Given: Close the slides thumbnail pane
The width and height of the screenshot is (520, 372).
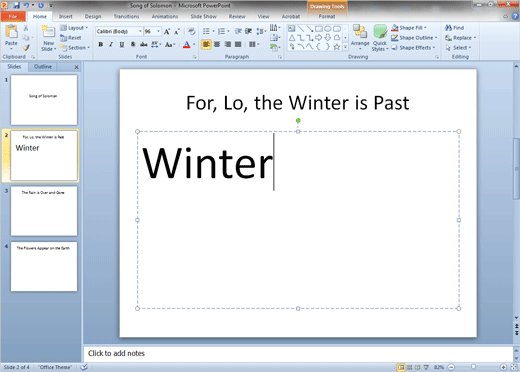Looking at the screenshot, I should (x=76, y=67).
